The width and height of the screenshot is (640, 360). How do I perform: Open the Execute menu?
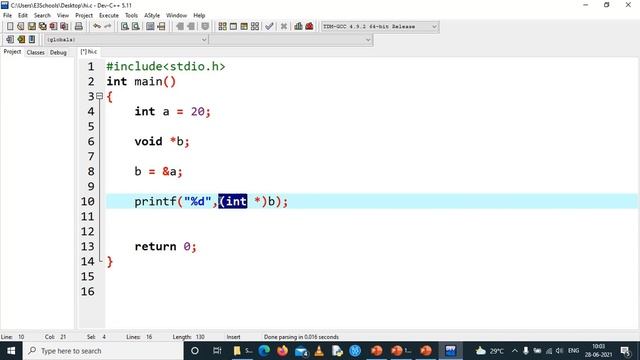109,16
